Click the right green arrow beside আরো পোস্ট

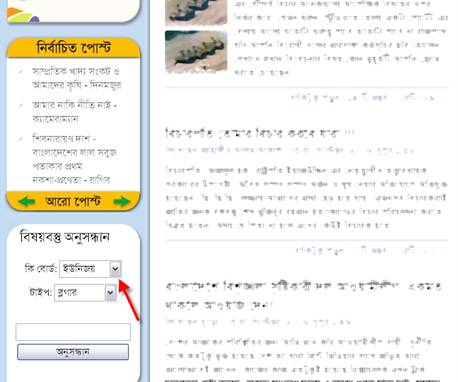[x=121, y=201]
